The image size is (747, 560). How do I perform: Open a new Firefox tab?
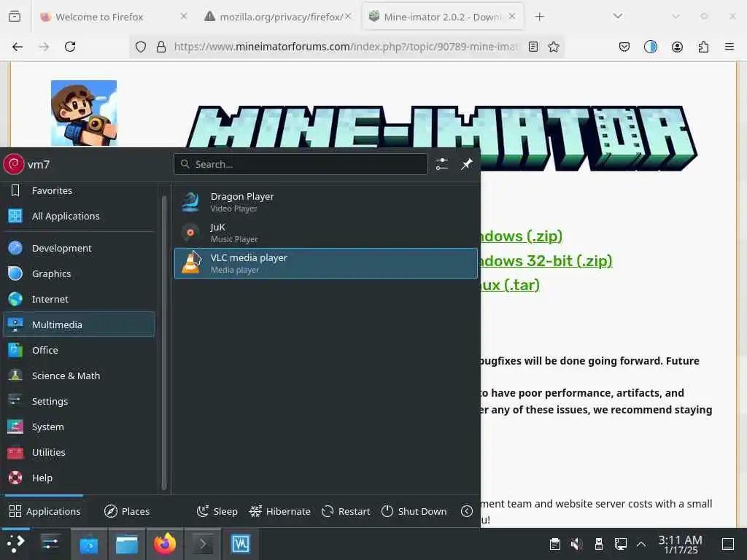coord(539,17)
